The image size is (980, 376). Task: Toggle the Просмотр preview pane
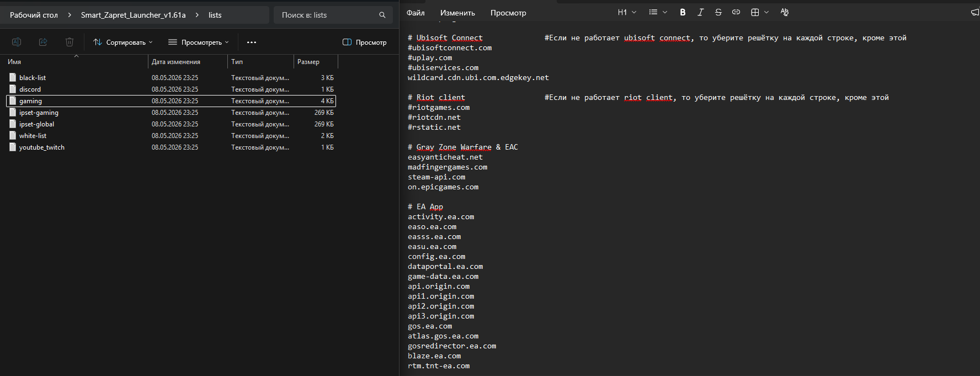point(365,42)
